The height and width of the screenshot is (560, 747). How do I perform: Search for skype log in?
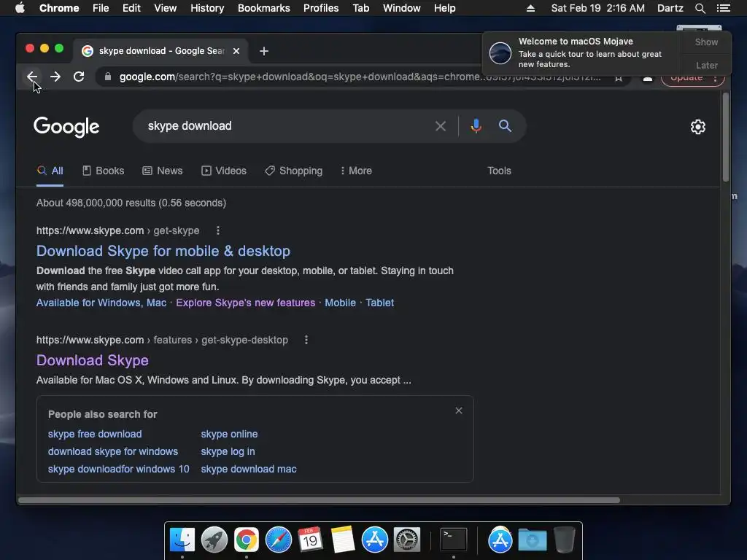click(228, 451)
